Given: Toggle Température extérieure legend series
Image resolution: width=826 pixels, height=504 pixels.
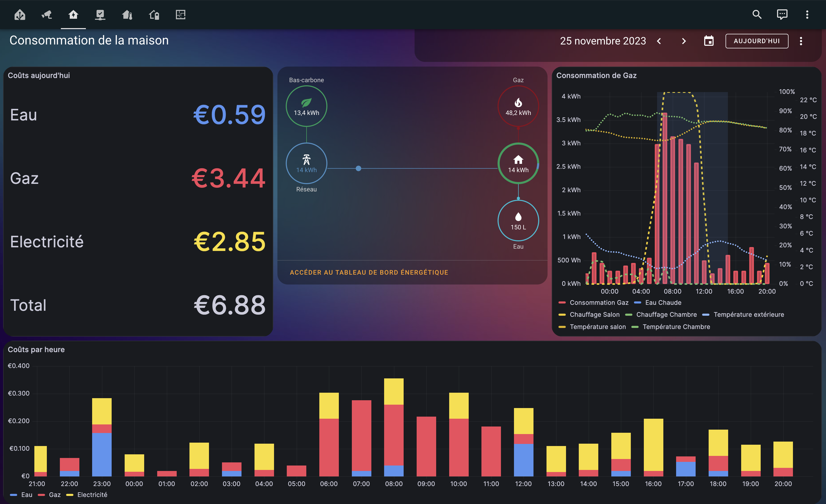Looking at the screenshot, I should pyautogui.click(x=748, y=315).
